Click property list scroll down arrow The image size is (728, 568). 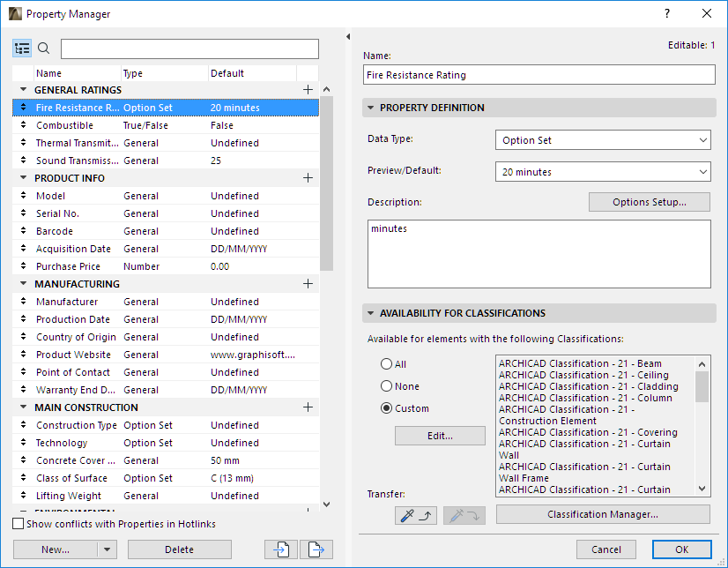pyautogui.click(x=326, y=504)
